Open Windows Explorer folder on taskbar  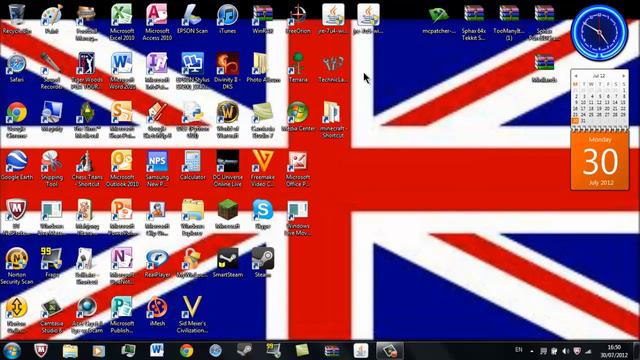[70, 351]
